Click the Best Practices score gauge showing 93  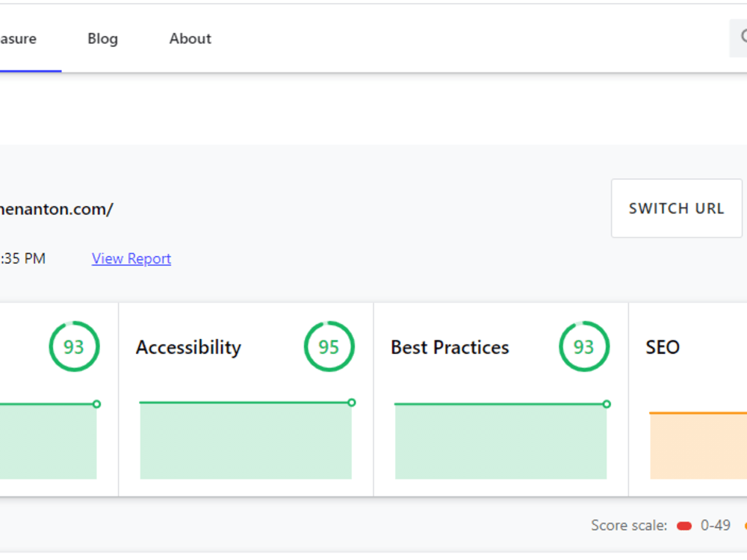584,346
